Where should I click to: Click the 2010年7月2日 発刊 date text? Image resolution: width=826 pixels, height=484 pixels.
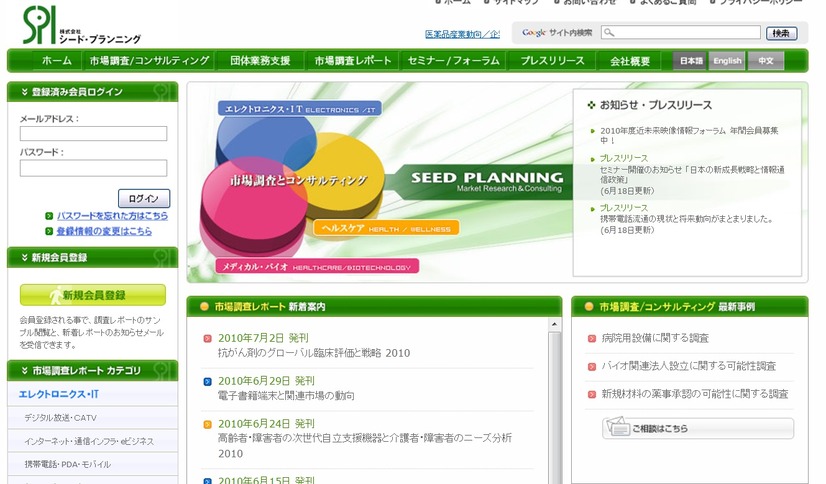point(263,338)
